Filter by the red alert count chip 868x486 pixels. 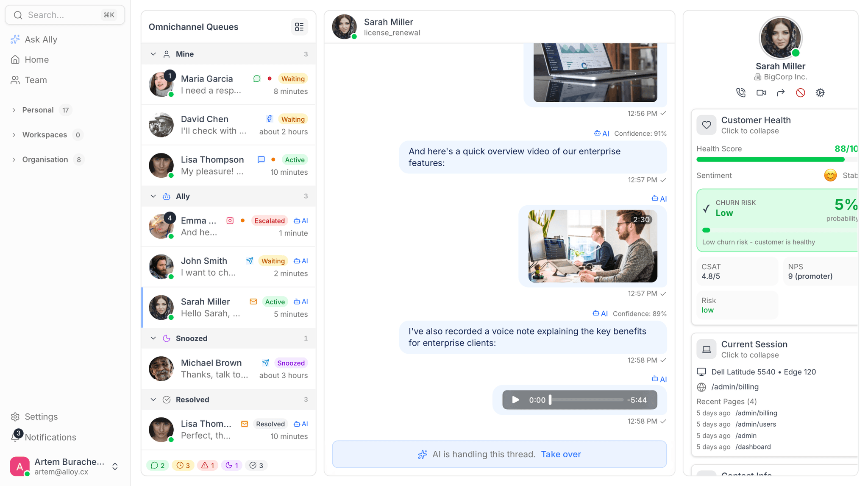pyautogui.click(x=208, y=465)
